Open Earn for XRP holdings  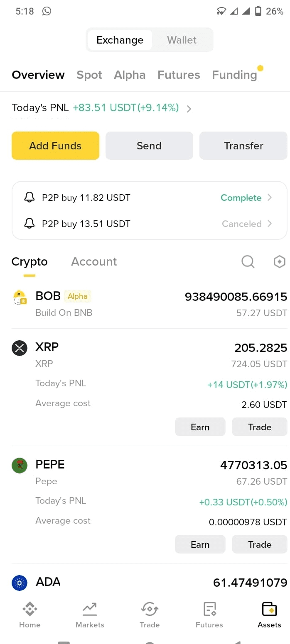[200, 427]
